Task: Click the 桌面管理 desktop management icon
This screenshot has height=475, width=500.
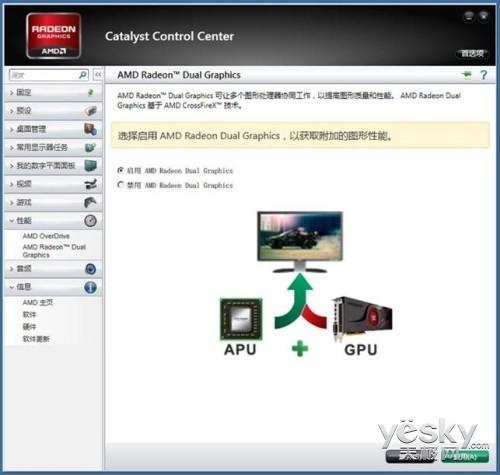Action: pyautogui.click(x=90, y=129)
